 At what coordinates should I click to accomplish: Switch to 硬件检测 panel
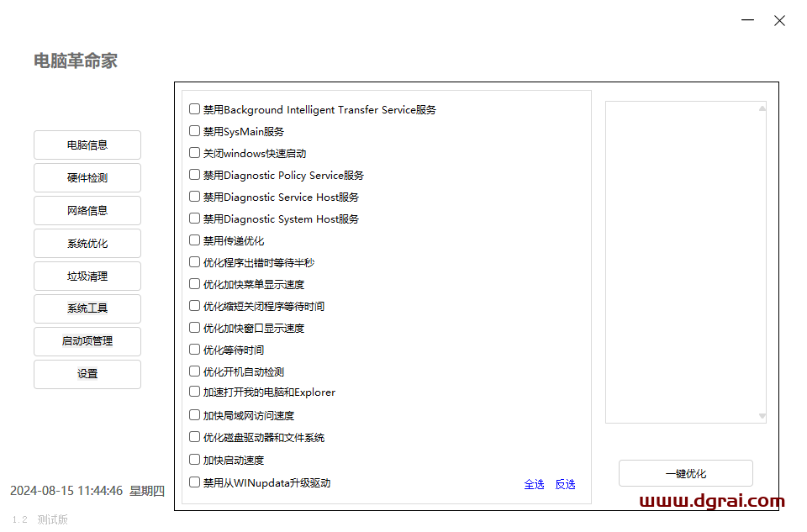pyautogui.click(x=87, y=177)
